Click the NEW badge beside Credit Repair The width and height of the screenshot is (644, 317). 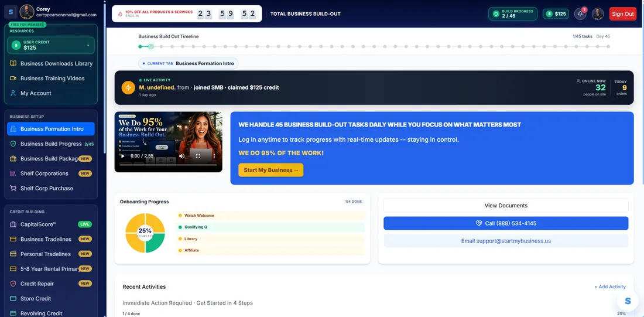[x=85, y=284]
